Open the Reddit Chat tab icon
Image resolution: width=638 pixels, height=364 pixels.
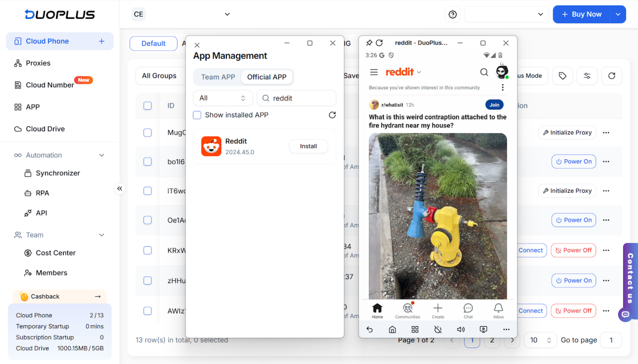(468, 310)
